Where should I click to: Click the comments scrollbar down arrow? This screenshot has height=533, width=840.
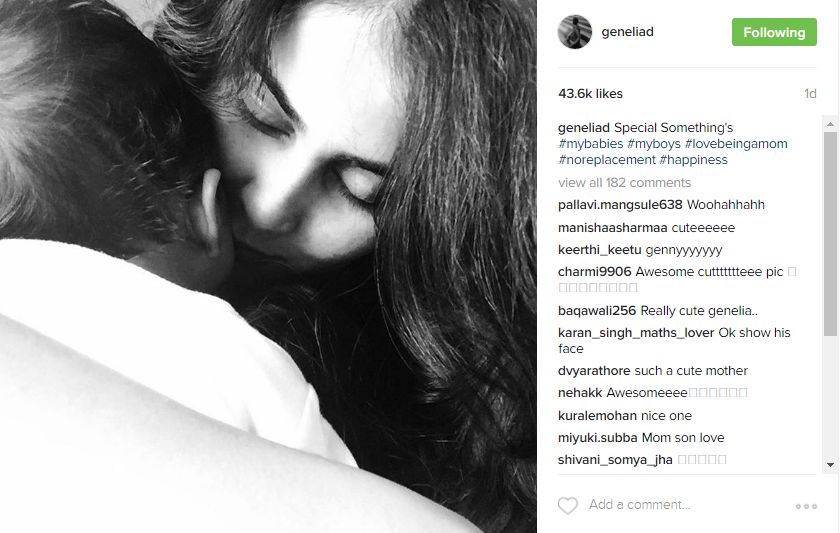point(830,465)
